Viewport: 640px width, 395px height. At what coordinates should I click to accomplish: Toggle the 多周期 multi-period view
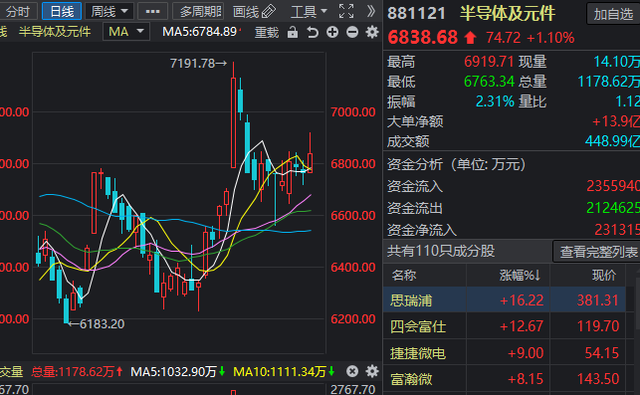tap(198, 11)
